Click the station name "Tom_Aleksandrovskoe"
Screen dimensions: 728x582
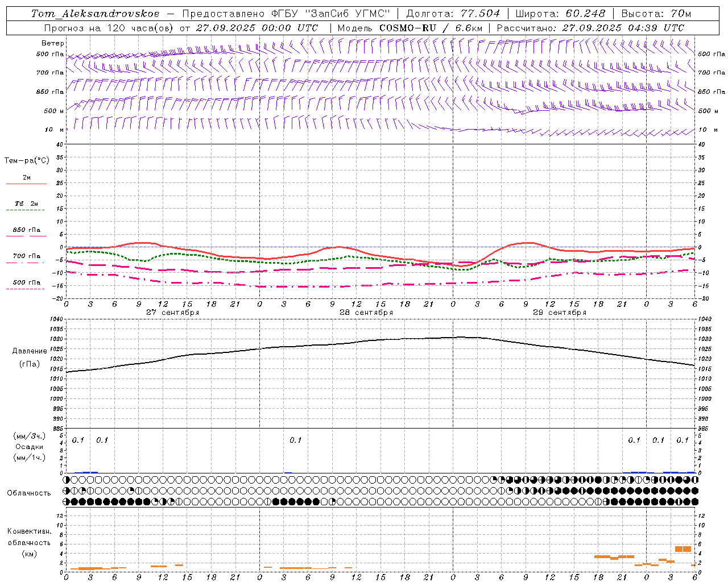coord(96,14)
